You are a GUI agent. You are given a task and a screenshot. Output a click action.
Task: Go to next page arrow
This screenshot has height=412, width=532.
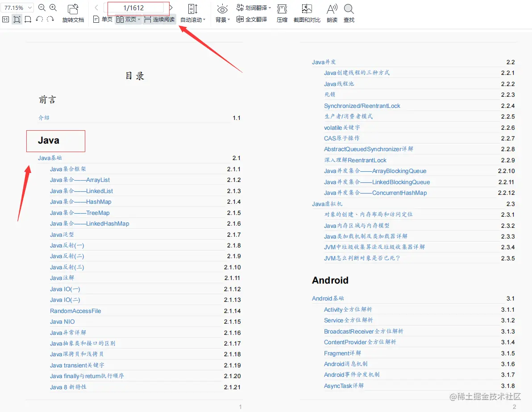[x=171, y=8]
